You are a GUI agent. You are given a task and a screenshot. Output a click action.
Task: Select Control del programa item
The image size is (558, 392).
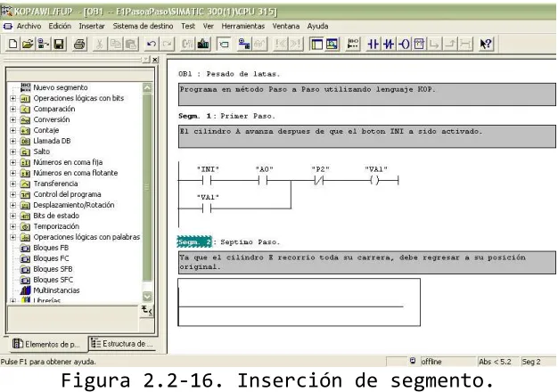pyautogui.click(x=67, y=194)
